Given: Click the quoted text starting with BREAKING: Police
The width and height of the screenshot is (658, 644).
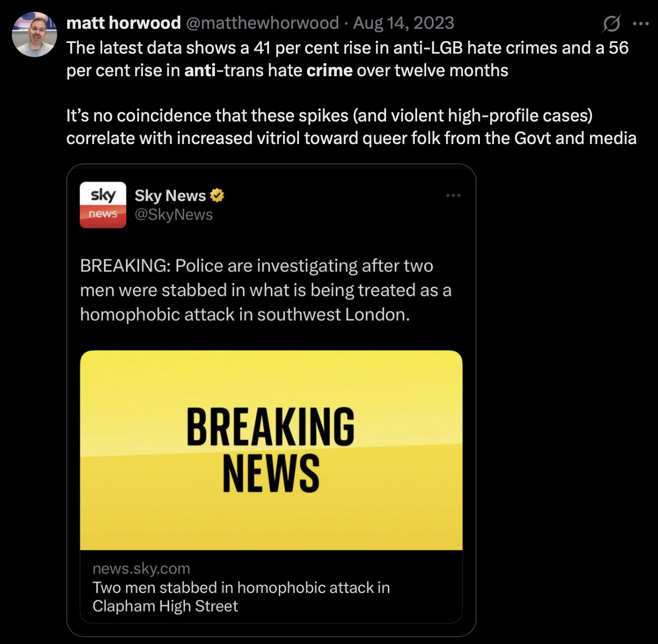Looking at the screenshot, I should coord(266,290).
